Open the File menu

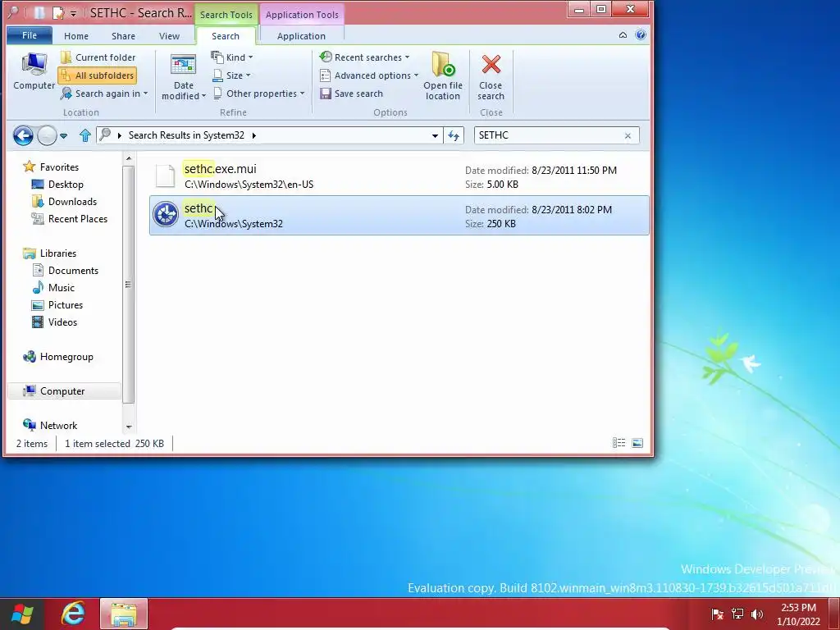(x=30, y=35)
